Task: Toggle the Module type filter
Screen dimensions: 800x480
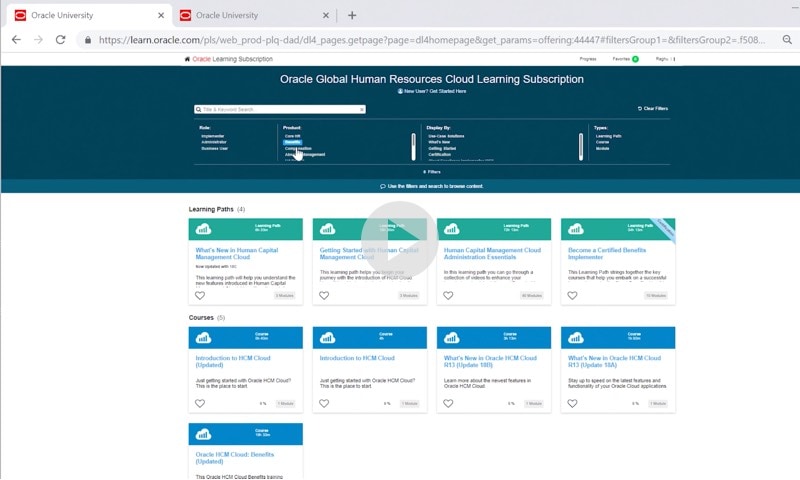Action: pos(603,148)
